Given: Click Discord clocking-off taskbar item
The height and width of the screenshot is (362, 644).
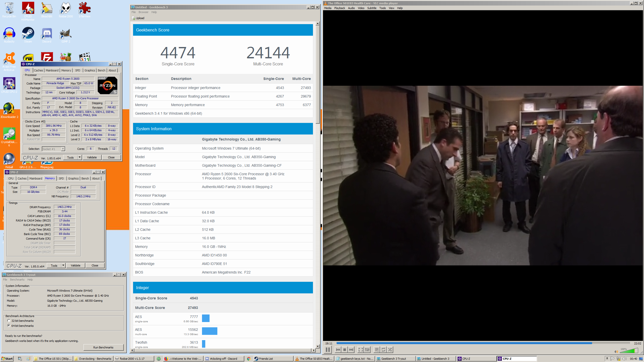Looking at the screenshot, I should (224, 359).
